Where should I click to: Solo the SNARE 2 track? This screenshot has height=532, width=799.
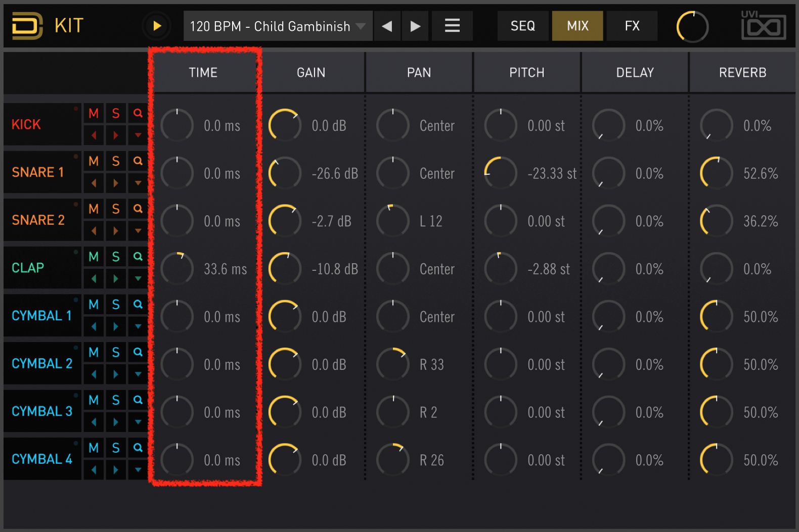tap(116, 209)
